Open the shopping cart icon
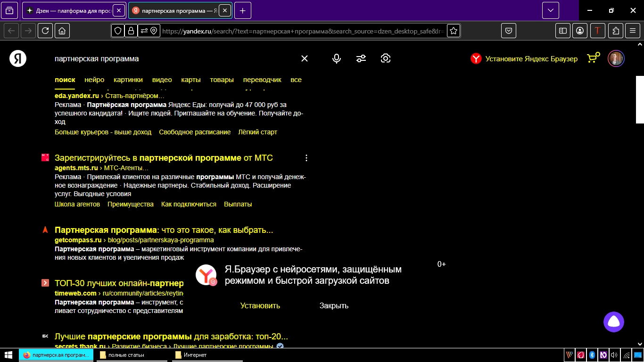Viewport: 644px width, 362px height. [x=593, y=58]
